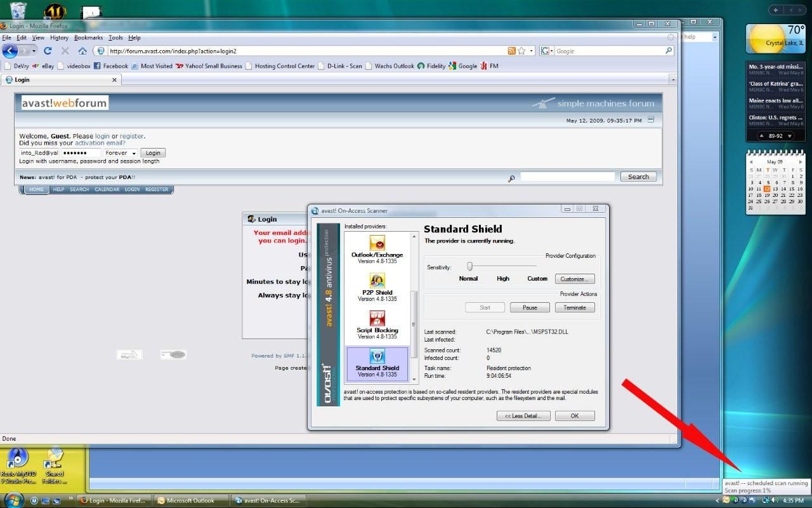Collapse forum header with the toggle icon

click(652, 120)
